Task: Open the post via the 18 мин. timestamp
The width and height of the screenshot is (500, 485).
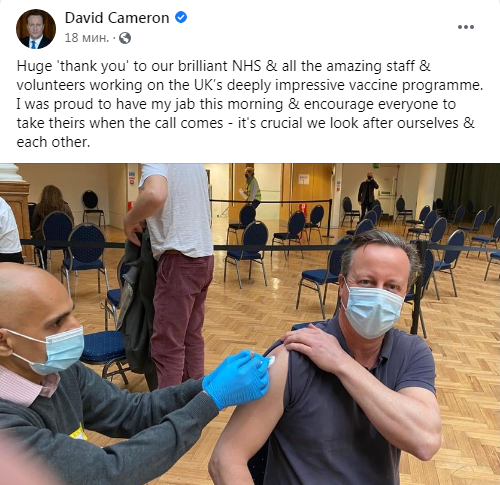Action: tap(87, 38)
